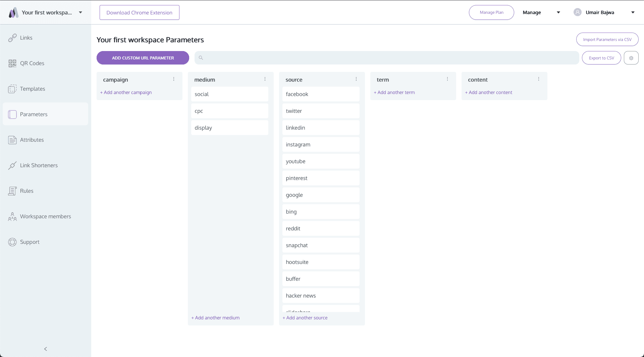Image resolution: width=644 pixels, height=357 pixels.
Task: Open the medium column three-dot menu
Action: coord(265,79)
